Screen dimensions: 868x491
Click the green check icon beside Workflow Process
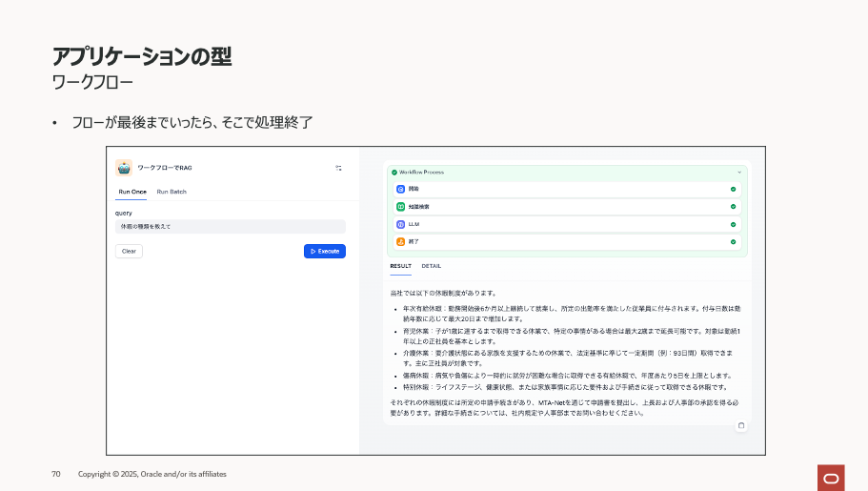(x=394, y=173)
